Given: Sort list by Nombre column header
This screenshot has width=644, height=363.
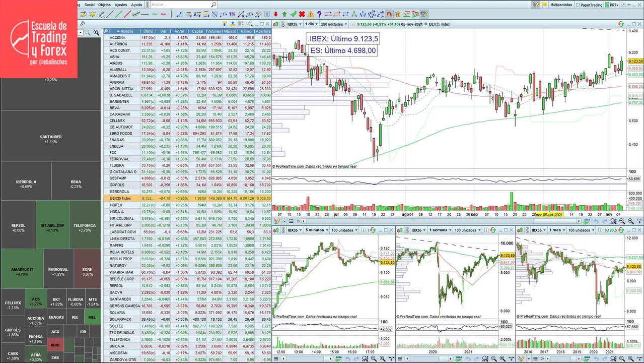Looking at the screenshot, I should 124,31.
